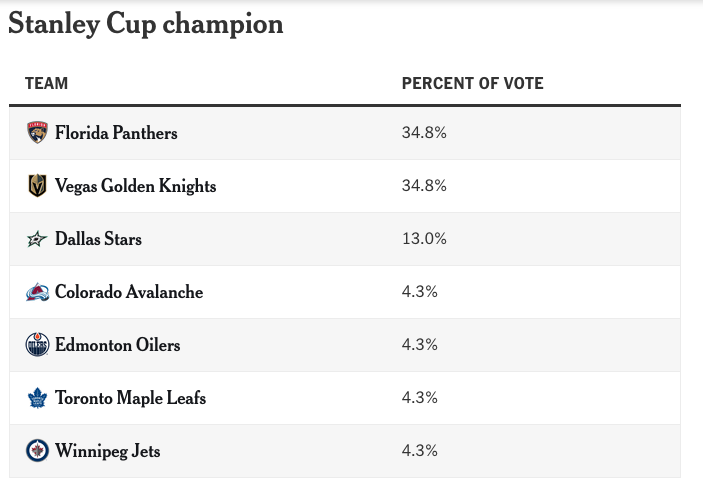Click the Winnipeg Jets logo icon

[x=37, y=451]
